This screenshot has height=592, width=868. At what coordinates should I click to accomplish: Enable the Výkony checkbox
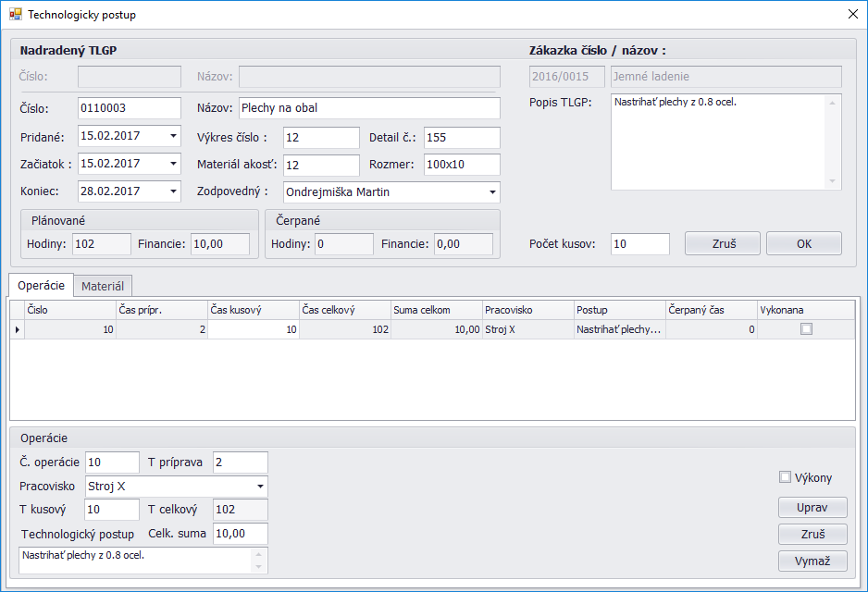(x=786, y=477)
